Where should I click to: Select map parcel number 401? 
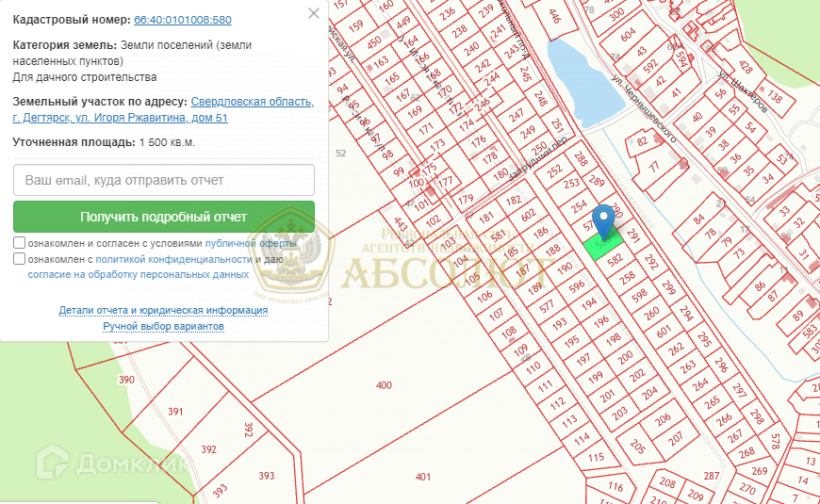[x=422, y=477]
